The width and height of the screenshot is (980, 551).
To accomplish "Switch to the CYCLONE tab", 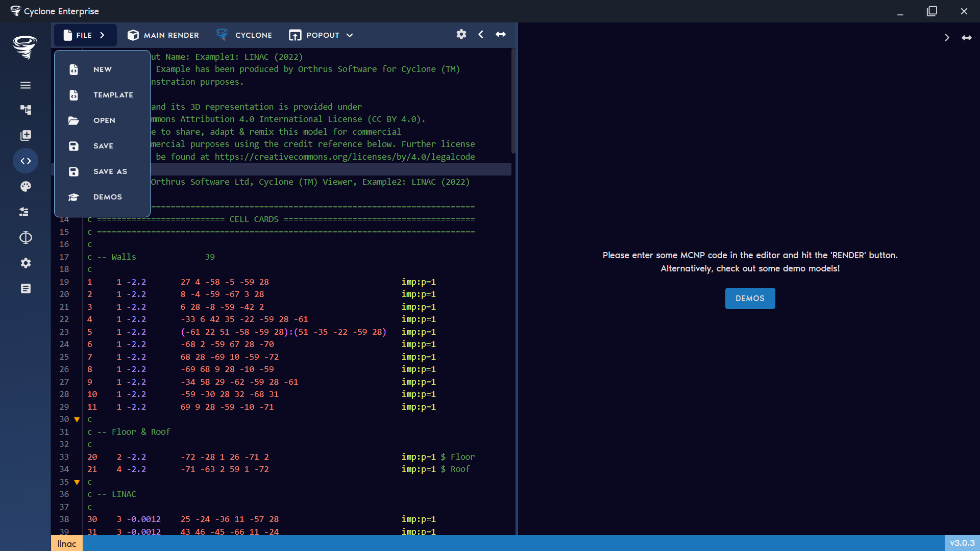I will click(244, 35).
